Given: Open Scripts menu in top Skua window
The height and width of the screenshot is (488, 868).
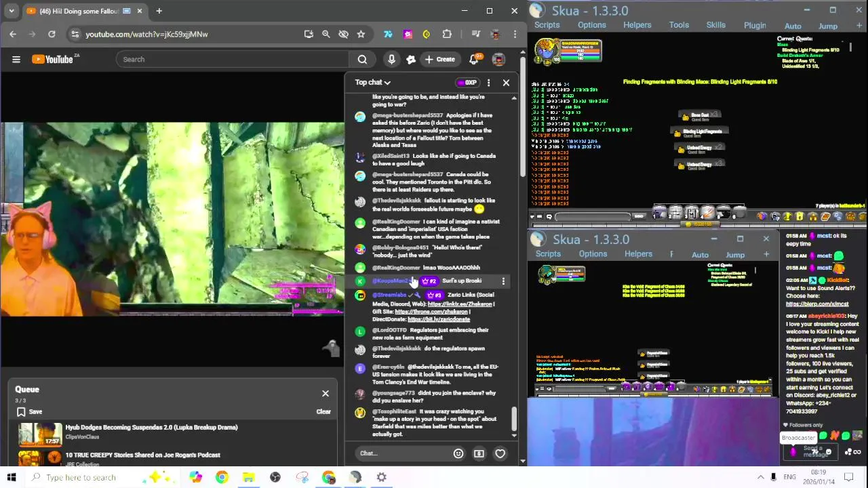Looking at the screenshot, I should coord(547,25).
